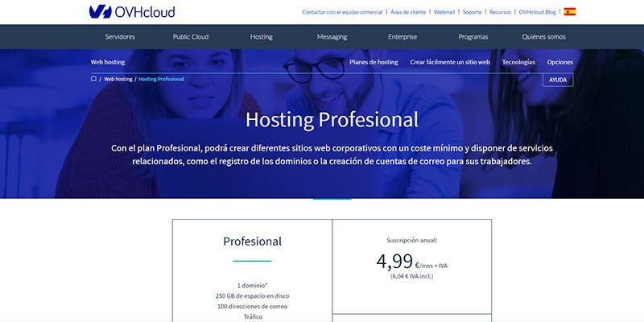Click Hosting Profesional breadcrumb item
The image size is (644, 322).
click(x=162, y=79)
